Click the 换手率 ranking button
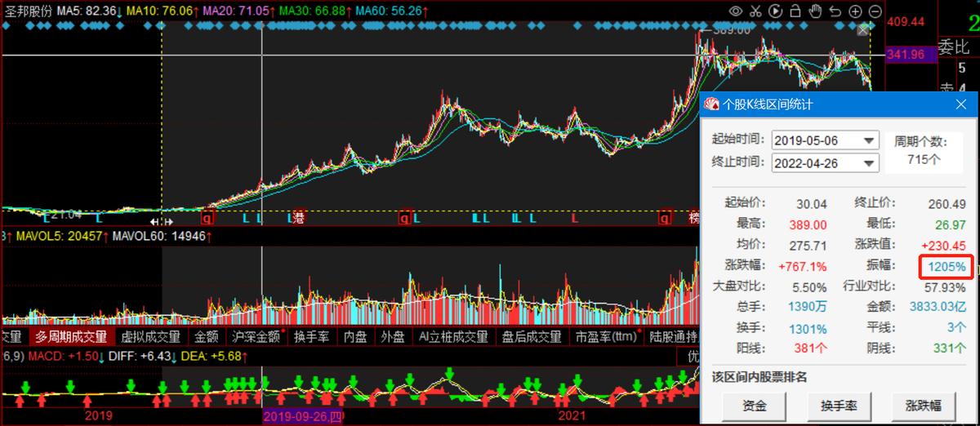 click(x=838, y=406)
